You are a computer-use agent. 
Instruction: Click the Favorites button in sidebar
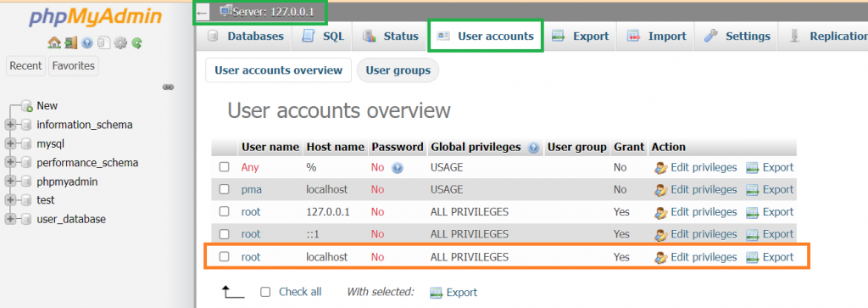point(73,65)
